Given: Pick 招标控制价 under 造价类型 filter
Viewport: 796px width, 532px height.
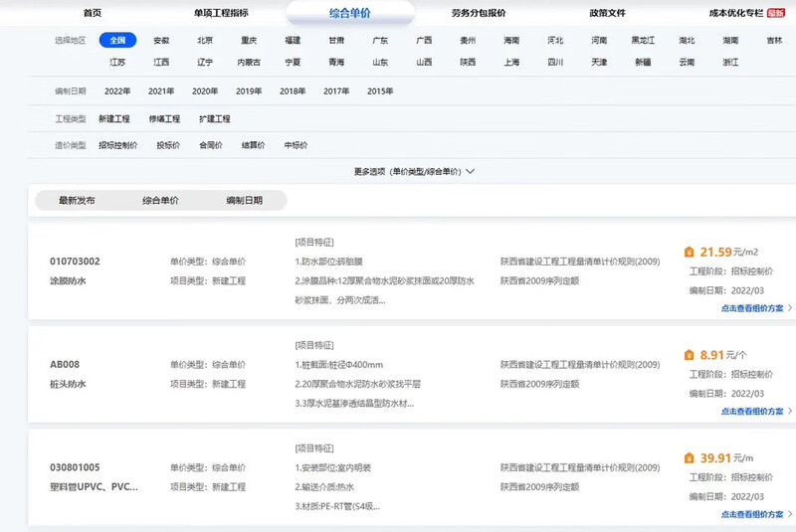Looking at the screenshot, I should click(x=117, y=145).
